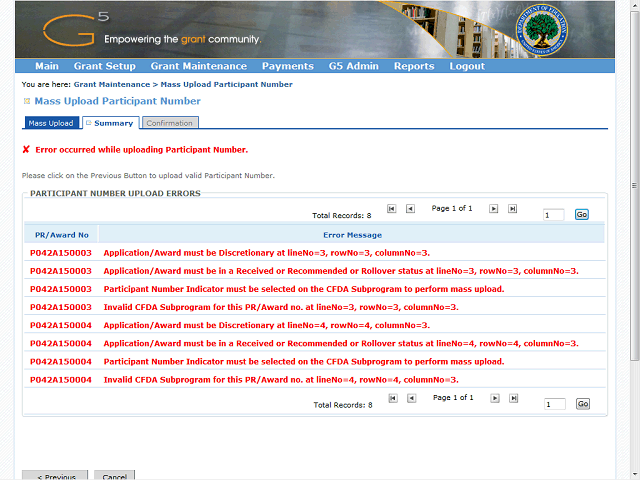The width and height of the screenshot is (640, 480).
Task: Click the red X error icon
Action: (x=26, y=149)
